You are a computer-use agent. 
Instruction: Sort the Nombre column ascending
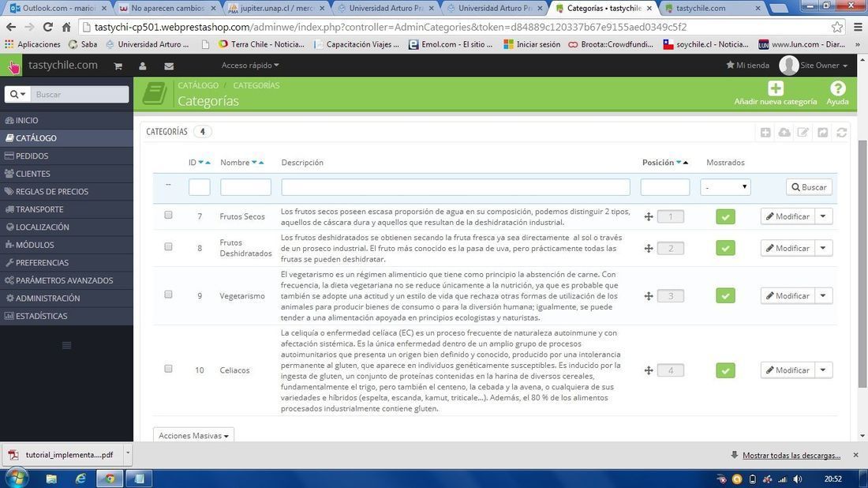(x=261, y=163)
